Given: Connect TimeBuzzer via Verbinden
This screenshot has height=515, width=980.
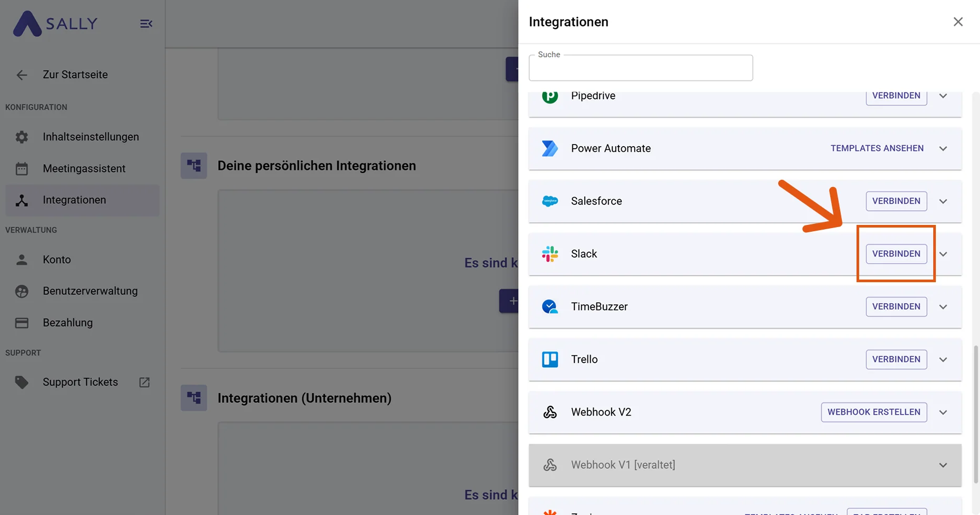Looking at the screenshot, I should point(896,306).
